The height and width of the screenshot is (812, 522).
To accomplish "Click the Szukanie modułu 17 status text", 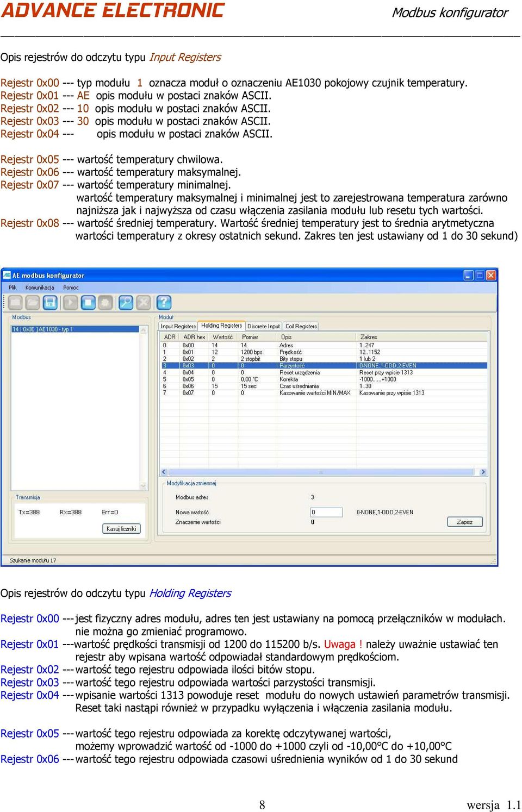I will click(33, 560).
